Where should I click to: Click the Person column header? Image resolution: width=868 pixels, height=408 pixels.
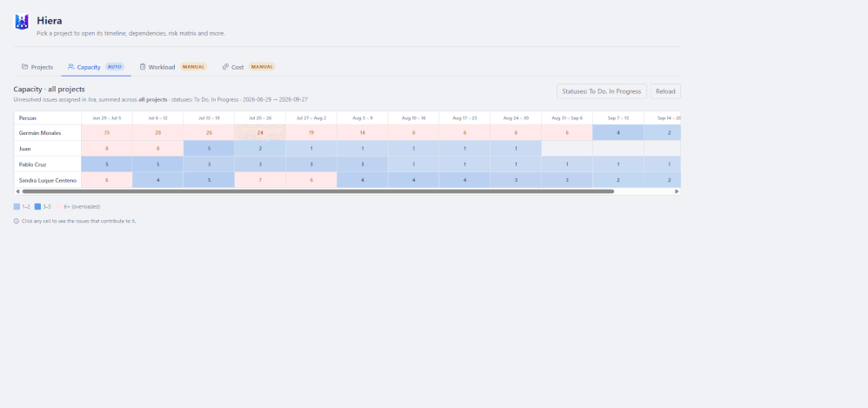point(48,118)
